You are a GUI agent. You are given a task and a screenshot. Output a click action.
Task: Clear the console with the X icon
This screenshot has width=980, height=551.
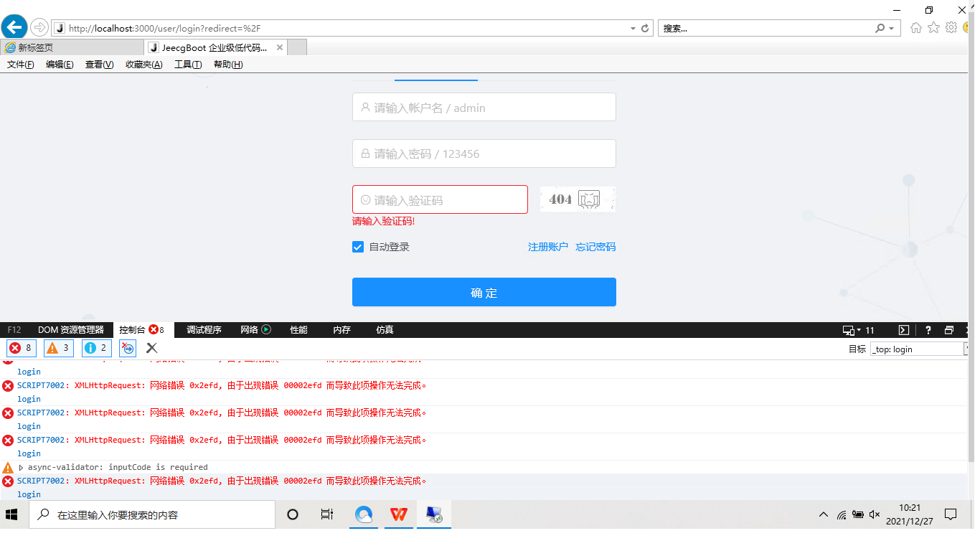[x=151, y=348]
